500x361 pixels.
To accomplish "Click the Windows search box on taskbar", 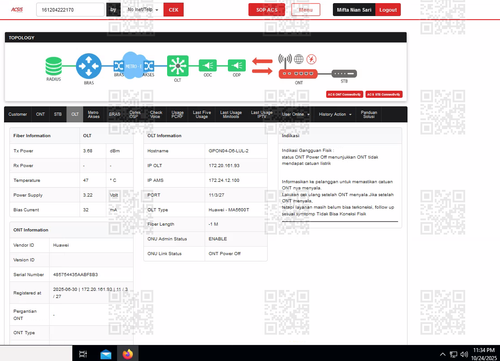I will [36, 353].
